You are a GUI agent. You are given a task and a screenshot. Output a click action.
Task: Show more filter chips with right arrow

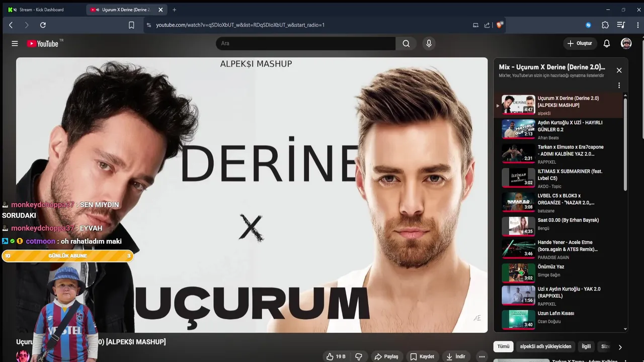coord(620,347)
